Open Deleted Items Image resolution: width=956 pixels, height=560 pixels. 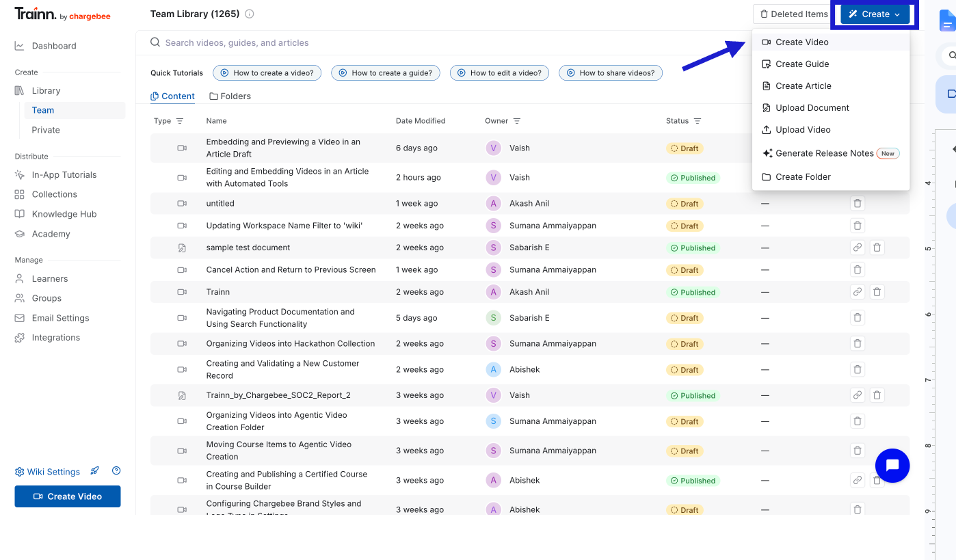coord(794,14)
